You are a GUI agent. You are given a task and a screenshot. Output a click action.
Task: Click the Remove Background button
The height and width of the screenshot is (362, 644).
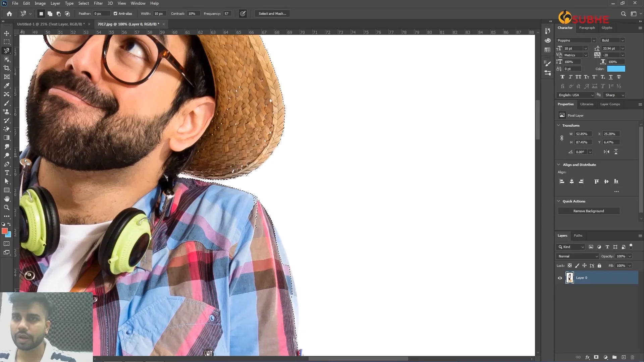(x=589, y=211)
